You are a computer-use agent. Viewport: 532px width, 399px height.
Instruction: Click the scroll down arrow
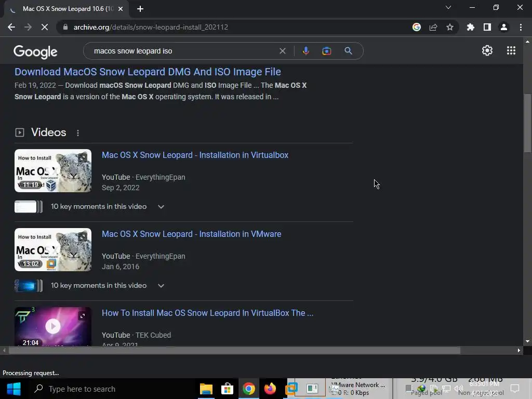point(527,341)
